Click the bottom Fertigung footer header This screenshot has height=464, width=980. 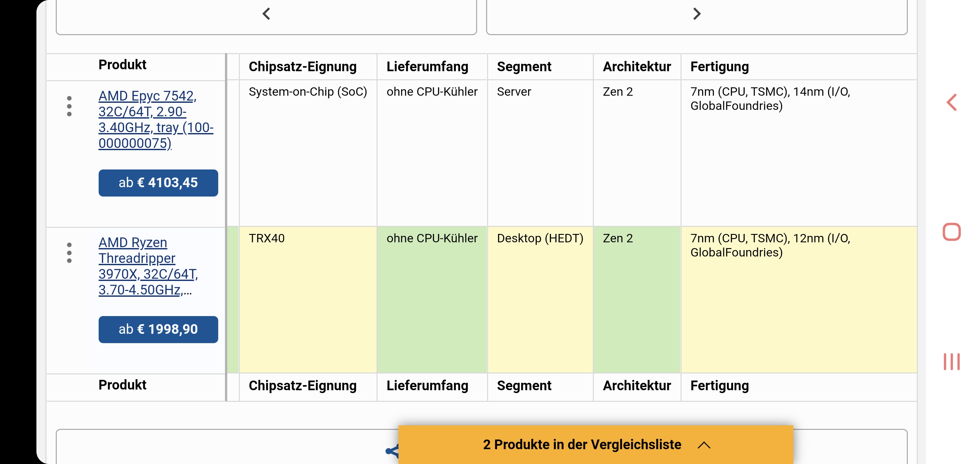click(720, 386)
